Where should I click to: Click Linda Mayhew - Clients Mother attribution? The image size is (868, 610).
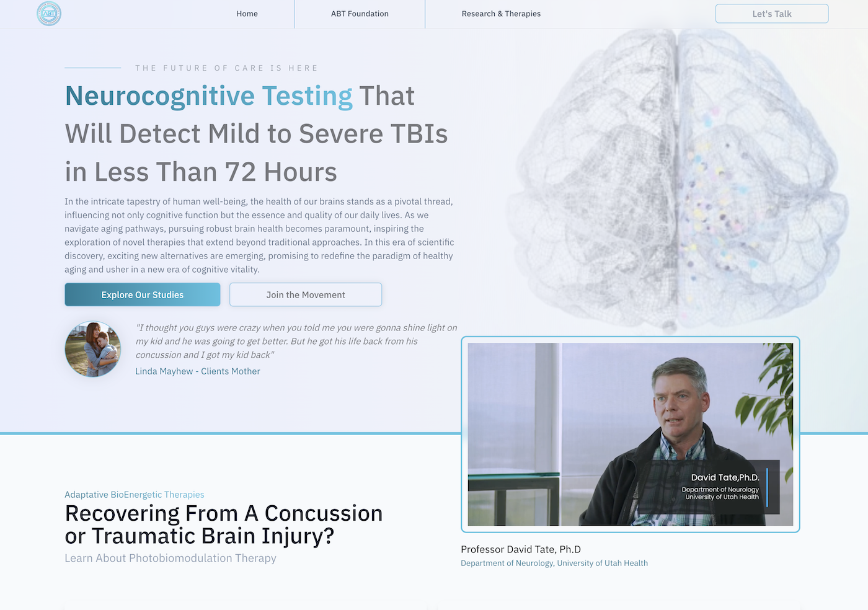point(198,371)
